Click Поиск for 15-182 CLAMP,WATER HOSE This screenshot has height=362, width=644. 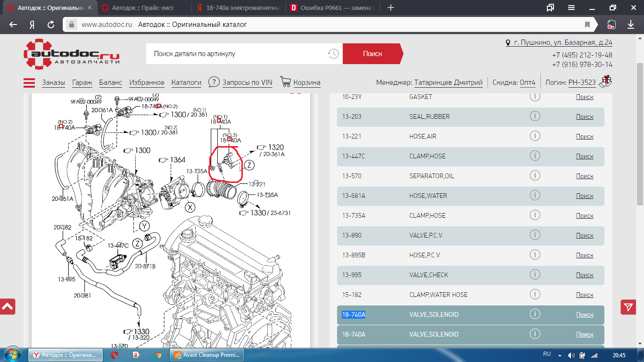pos(585,295)
